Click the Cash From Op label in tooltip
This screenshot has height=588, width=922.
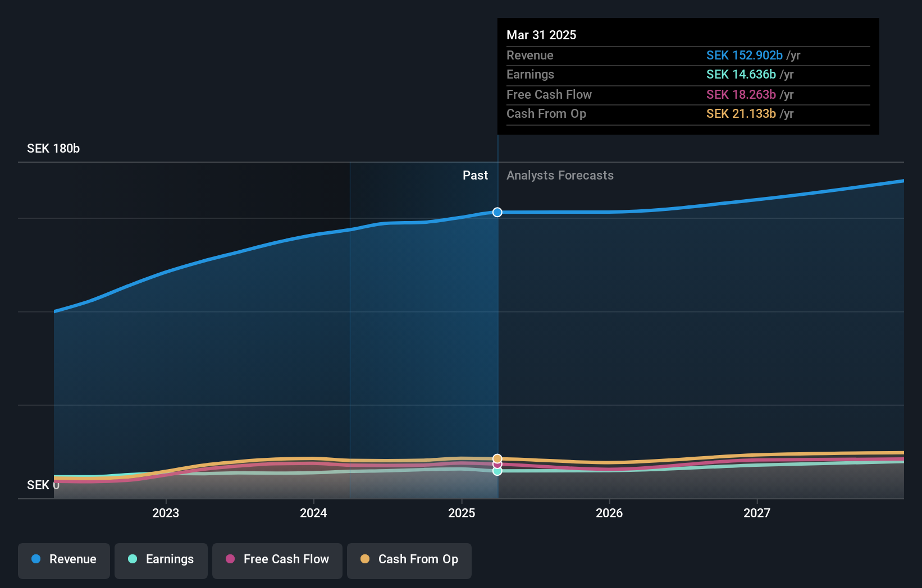pyautogui.click(x=546, y=113)
